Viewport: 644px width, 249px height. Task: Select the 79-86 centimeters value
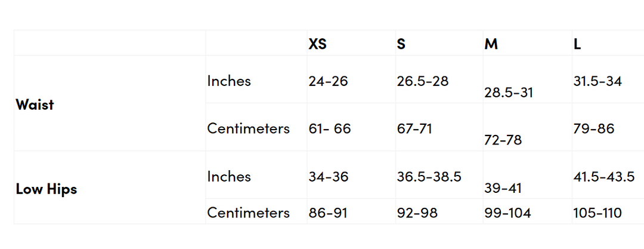(x=593, y=128)
